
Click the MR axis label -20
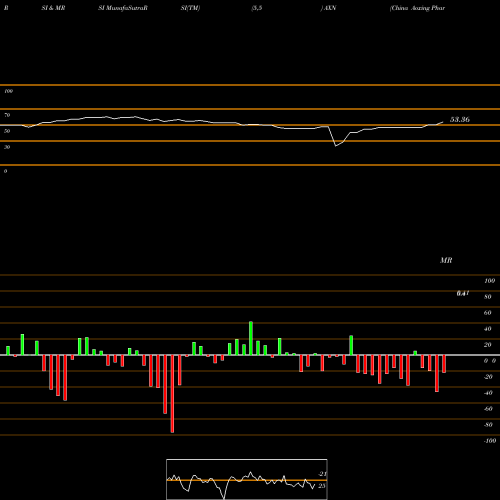(488, 377)
